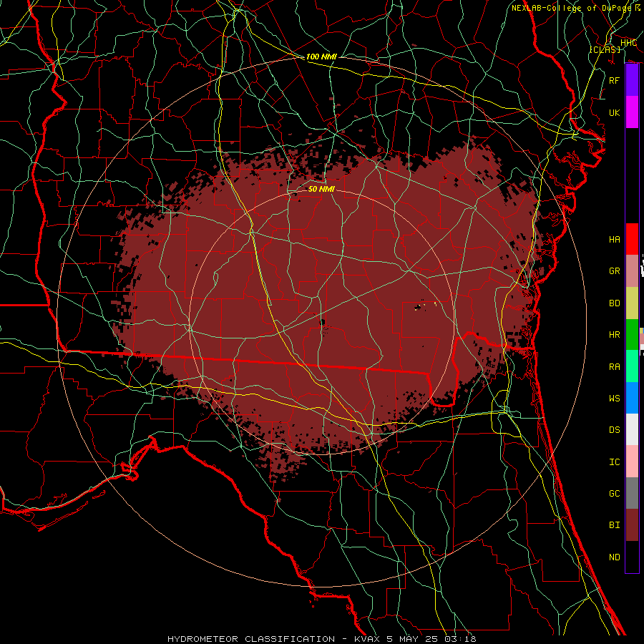Click the HR green legend swatch
This screenshot has width=644, height=644.
[632, 334]
